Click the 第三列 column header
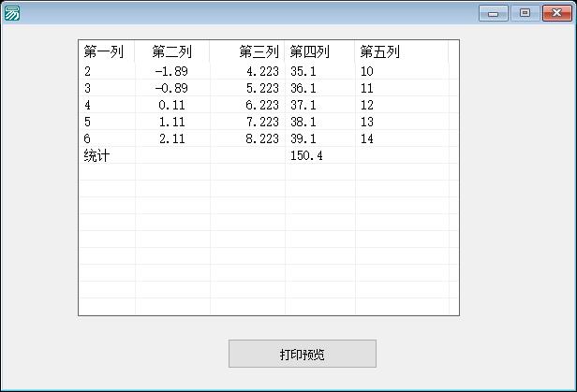577x392 pixels. coord(259,52)
